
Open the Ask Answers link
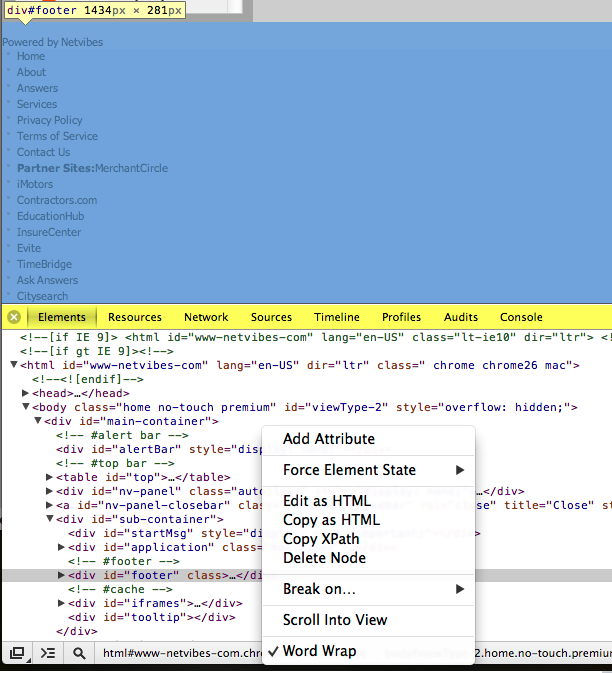(47, 280)
